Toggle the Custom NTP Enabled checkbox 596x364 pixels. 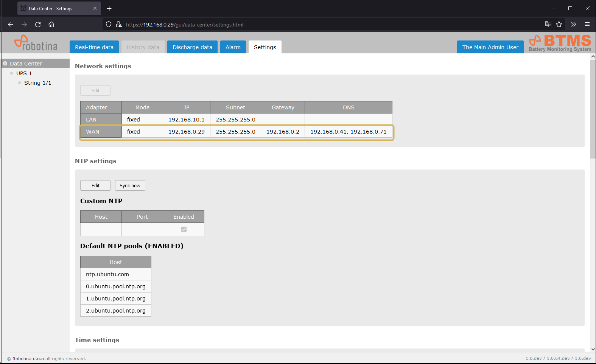184,229
